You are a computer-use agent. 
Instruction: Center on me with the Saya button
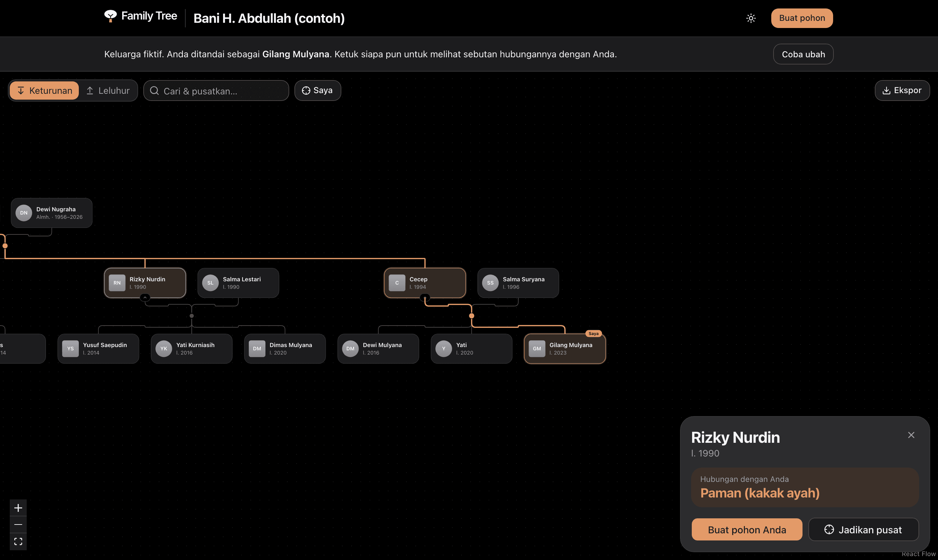(318, 91)
